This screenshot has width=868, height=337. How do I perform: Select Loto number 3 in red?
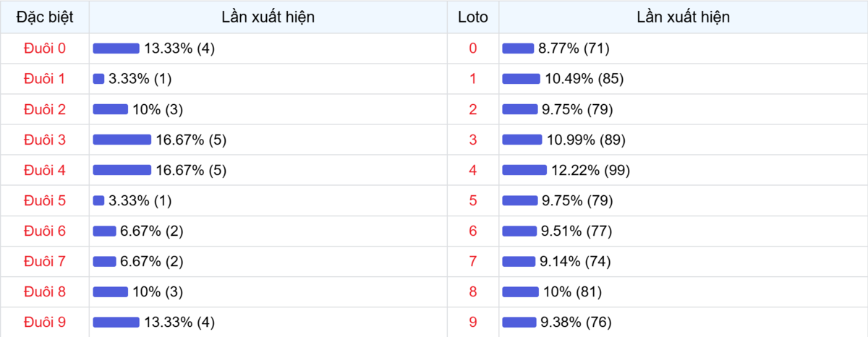473,140
